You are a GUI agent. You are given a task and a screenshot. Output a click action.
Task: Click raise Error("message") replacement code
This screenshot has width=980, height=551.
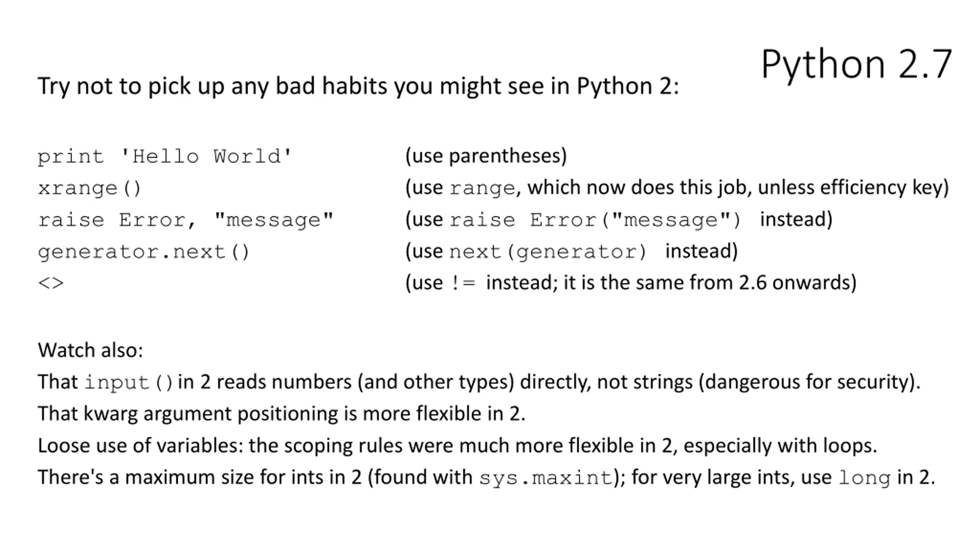tap(595, 220)
